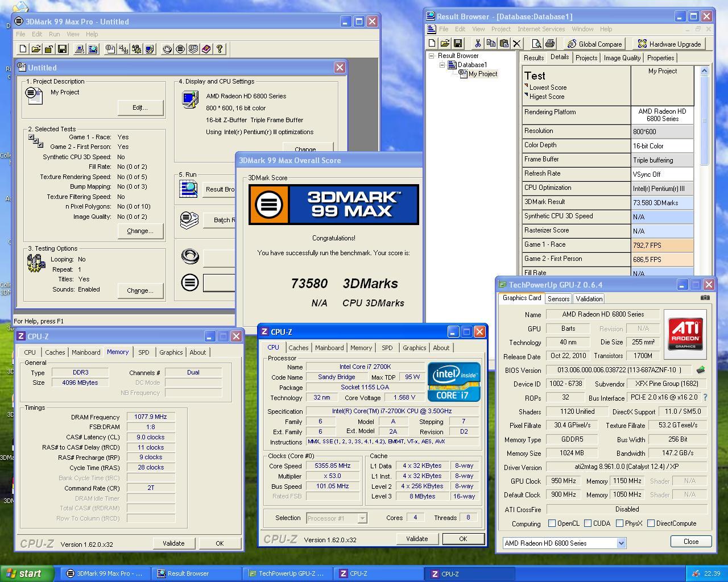This screenshot has width=728, height=582.
Task: Click the Core Speed value field in CPU-Z
Action: tap(333, 465)
